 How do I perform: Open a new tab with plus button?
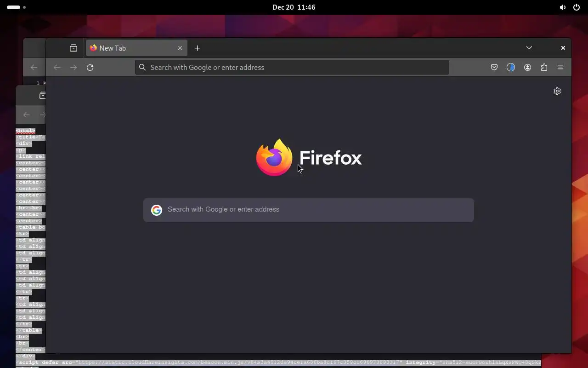198,48
